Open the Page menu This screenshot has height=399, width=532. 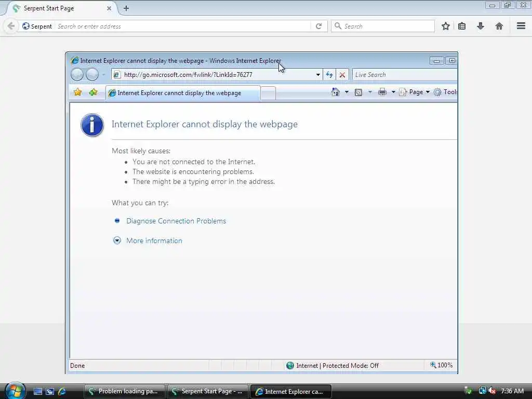point(414,92)
